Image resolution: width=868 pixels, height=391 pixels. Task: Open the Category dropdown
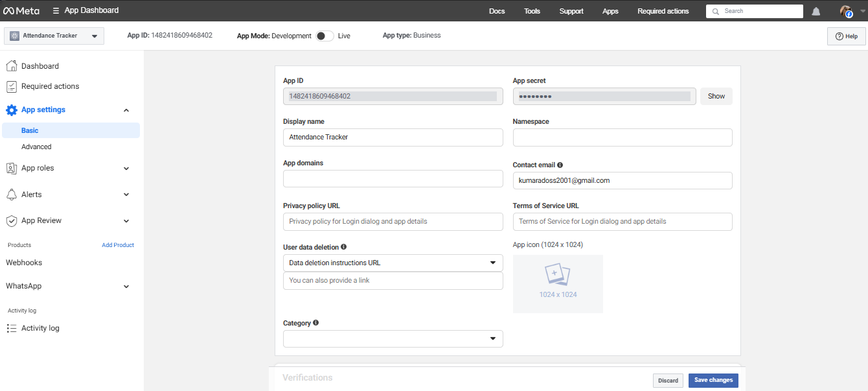point(393,338)
